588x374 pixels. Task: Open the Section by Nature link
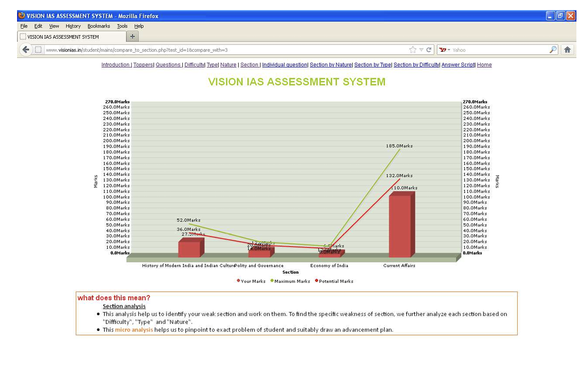331,65
